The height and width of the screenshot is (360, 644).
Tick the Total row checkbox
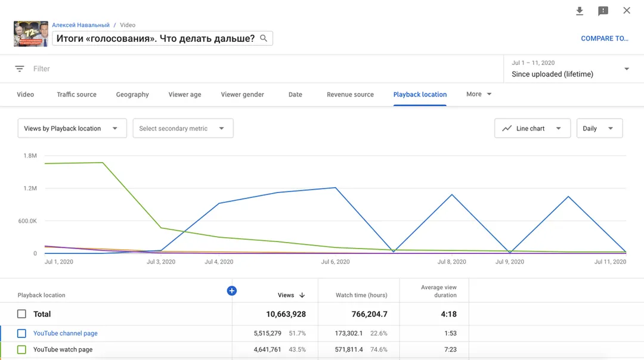coord(22,314)
